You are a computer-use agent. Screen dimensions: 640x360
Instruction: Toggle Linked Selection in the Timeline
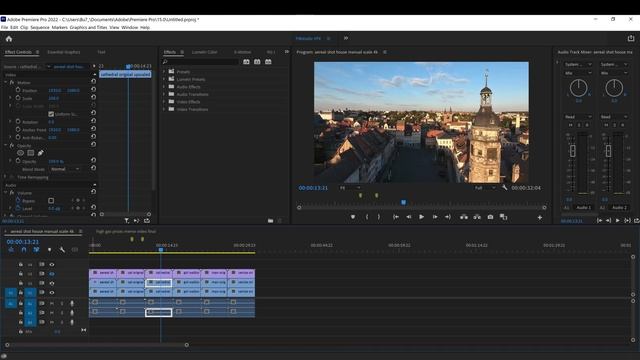(x=36, y=249)
